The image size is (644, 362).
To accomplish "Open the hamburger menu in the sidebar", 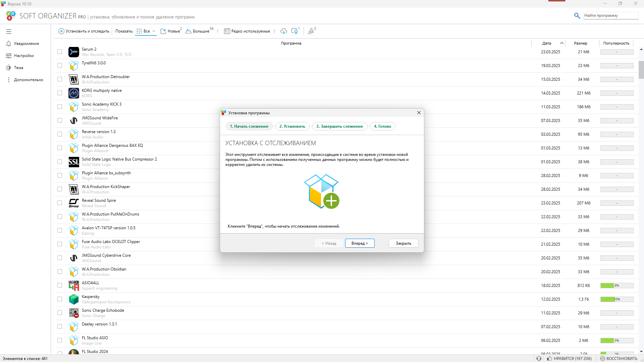I will tap(9, 32).
